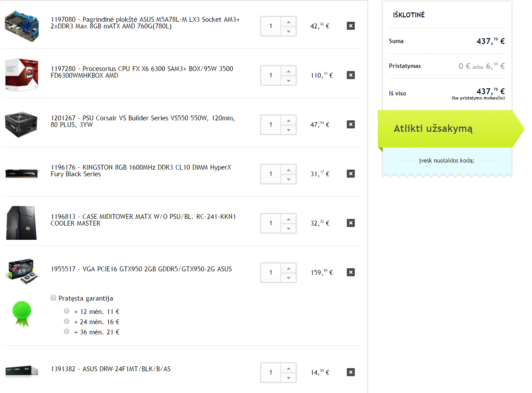Viewport: 532px width, 393px height.
Task: Focus quantity field of Corsair PSU row
Action: [271, 124]
